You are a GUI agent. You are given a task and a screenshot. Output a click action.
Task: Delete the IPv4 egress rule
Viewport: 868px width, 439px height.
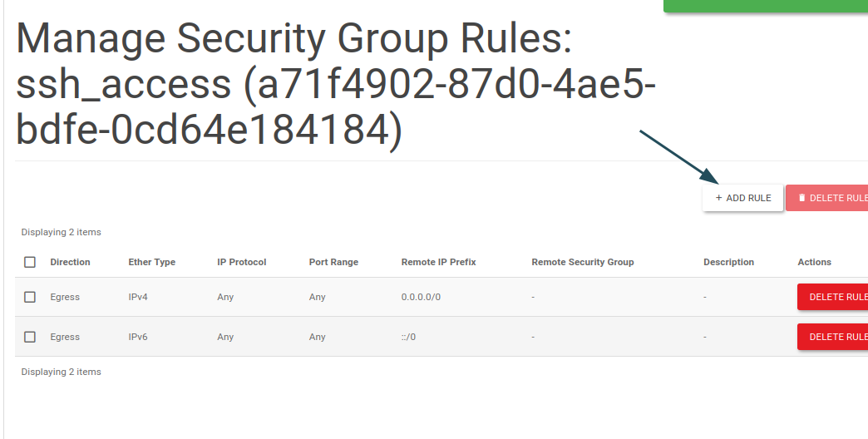(832, 297)
